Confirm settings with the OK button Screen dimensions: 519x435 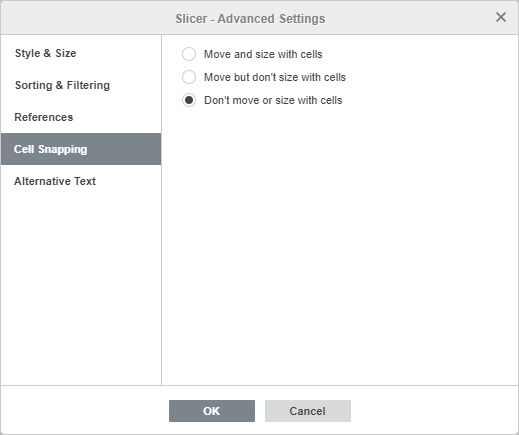pos(212,411)
